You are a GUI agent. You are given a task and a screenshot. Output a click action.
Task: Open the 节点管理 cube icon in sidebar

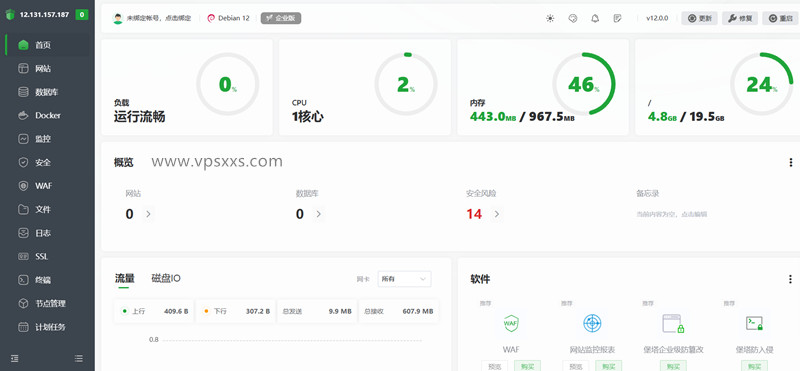point(23,303)
